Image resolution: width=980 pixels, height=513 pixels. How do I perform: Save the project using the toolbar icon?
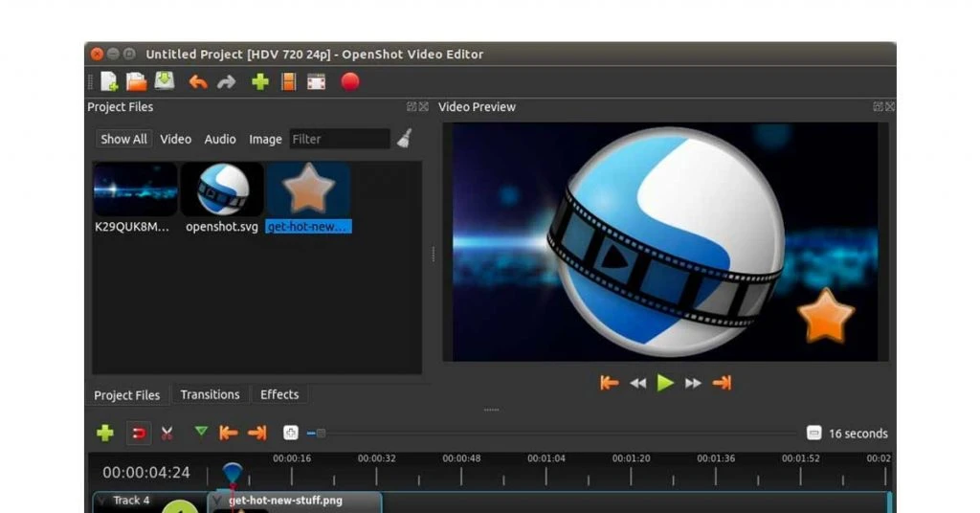165,82
